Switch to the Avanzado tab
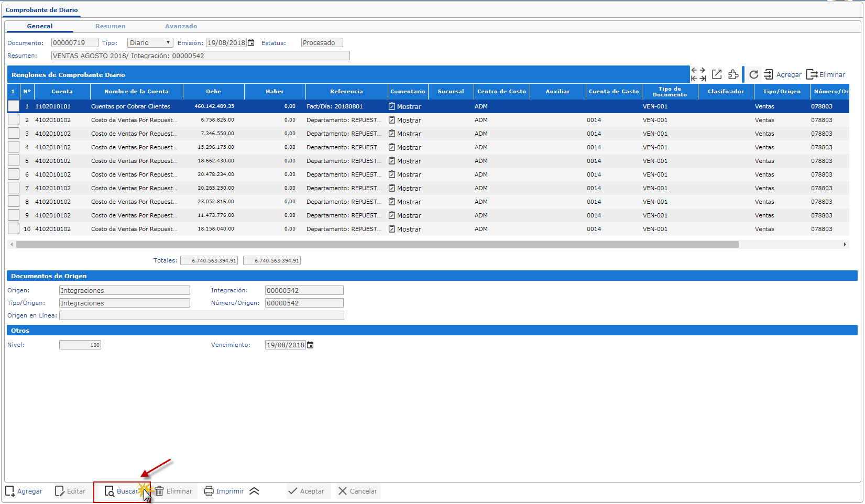This screenshot has width=865, height=504. coord(181,26)
